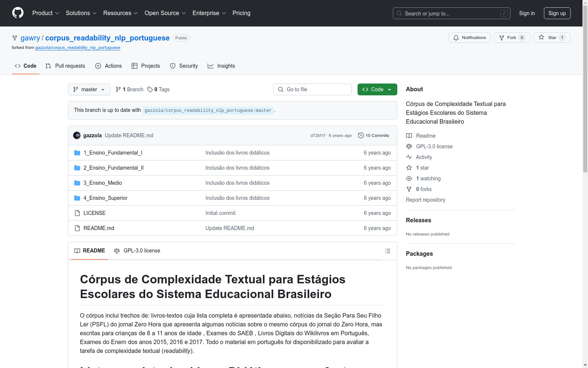Select the Code tab

click(x=26, y=66)
